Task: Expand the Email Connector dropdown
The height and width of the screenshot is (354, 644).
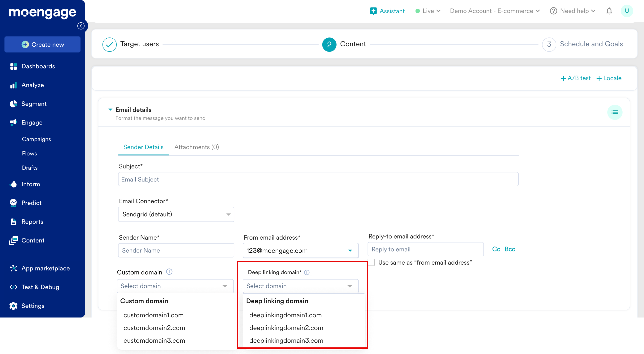Action: tap(176, 214)
